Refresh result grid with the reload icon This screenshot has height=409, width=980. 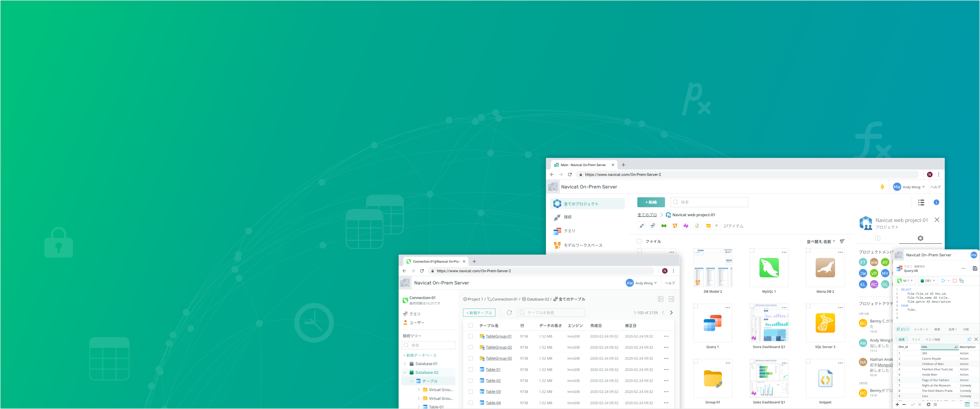[x=928, y=404]
